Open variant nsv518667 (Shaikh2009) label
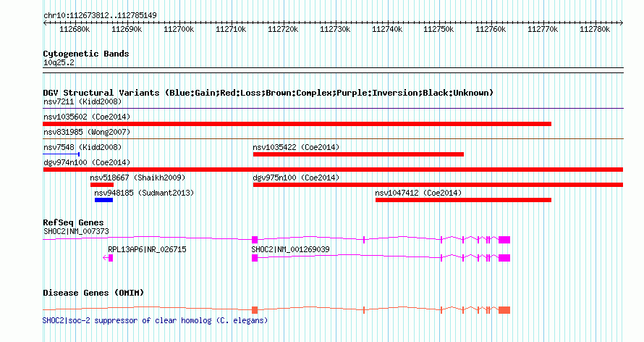Image resolution: width=644 pixels, height=342 pixels. pyautogui.click(x=137, y=178)
